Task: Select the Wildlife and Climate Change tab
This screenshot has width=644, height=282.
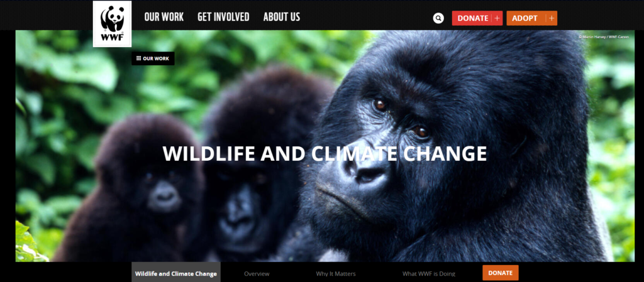Action: 176,273
